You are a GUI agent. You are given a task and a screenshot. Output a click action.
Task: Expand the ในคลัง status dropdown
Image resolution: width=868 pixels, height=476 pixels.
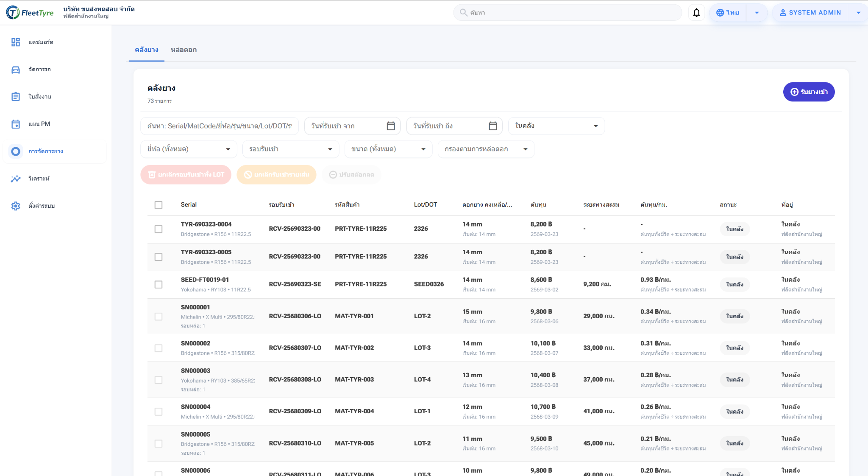coord(556,126)
